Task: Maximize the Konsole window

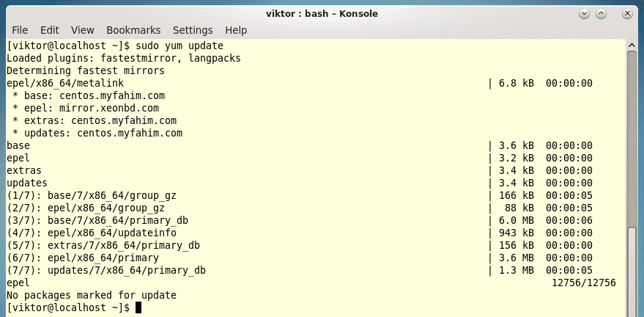Action: [600, 14]
